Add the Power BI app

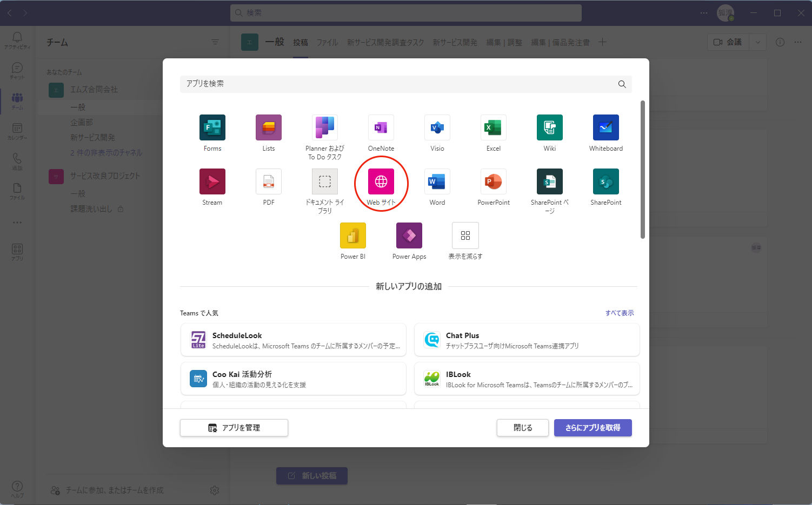point(353,235)
